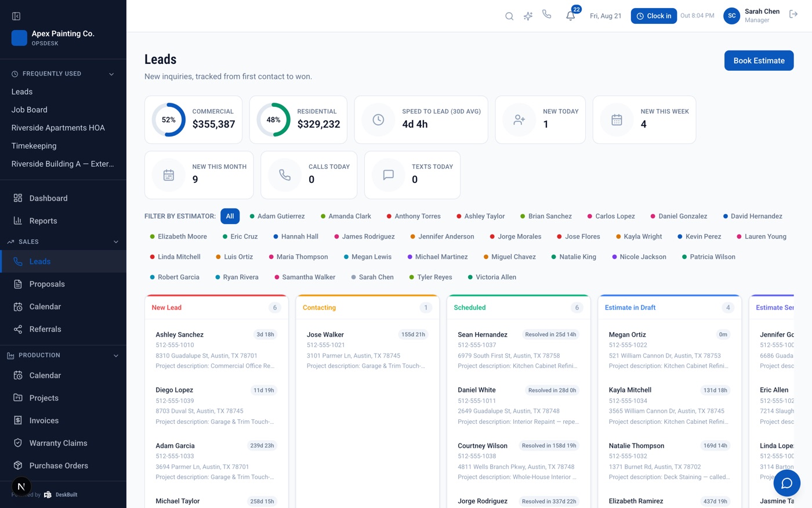Click the New This Month stat card
812x508 pixels.
[199, 175]
